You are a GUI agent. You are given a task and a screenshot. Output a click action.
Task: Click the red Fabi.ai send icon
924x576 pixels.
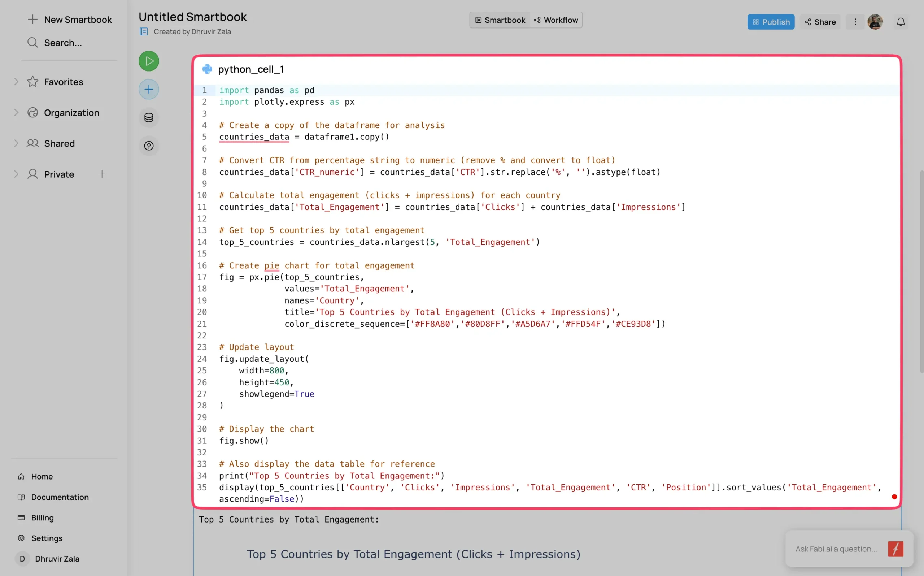(895, 549)
